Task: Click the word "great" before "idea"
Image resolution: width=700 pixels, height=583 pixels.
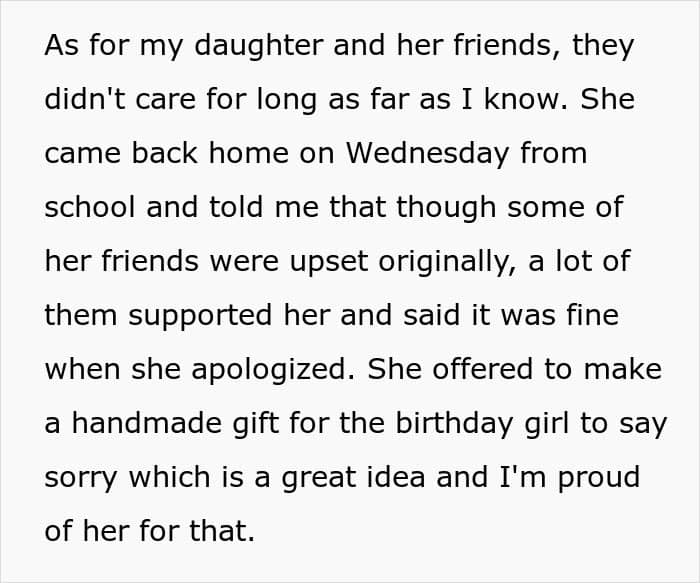Action: (319, 478)
